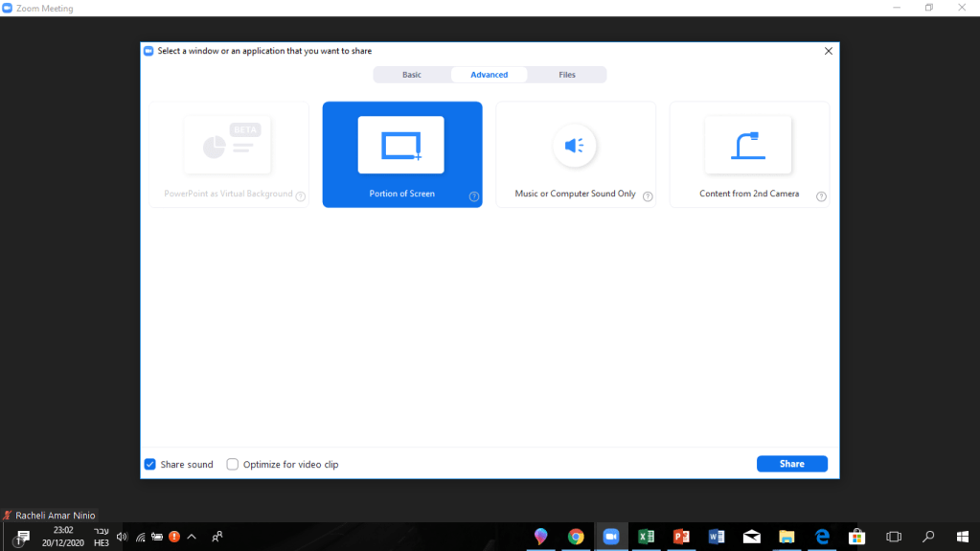
Task: Click the Advanced tab
Action: pyautogui.click(x=489, y=75)
